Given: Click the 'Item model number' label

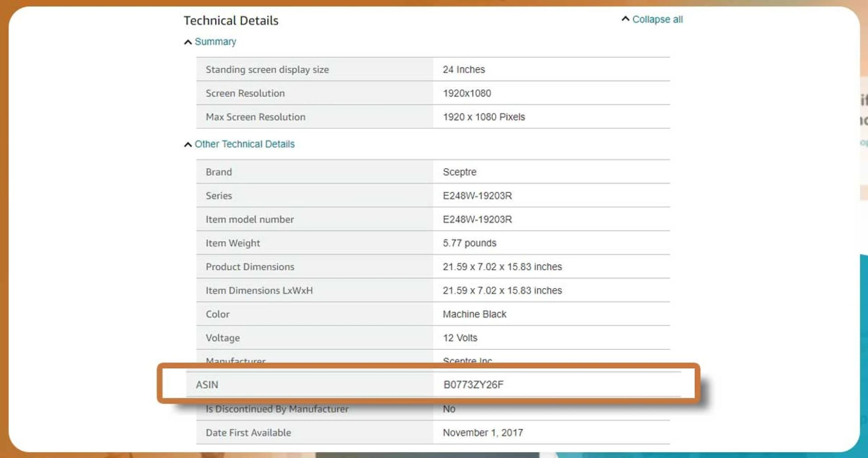Looking at the screenshot, I should (250, 219).
